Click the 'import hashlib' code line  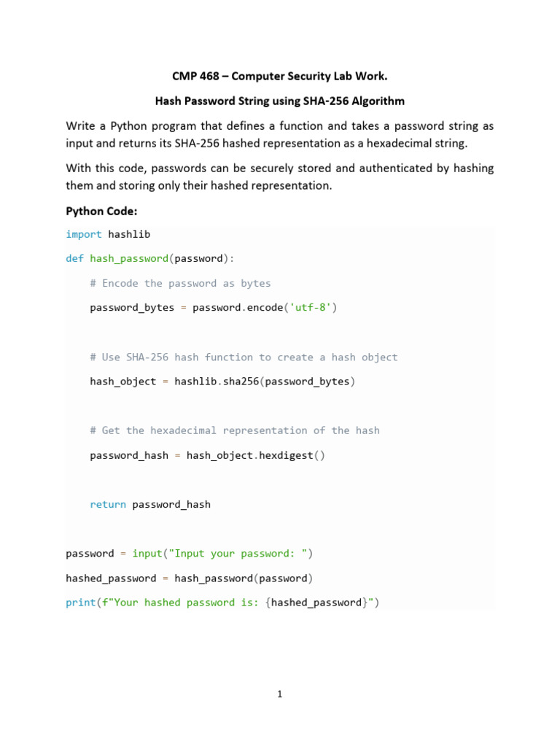[x=108, y=234]
